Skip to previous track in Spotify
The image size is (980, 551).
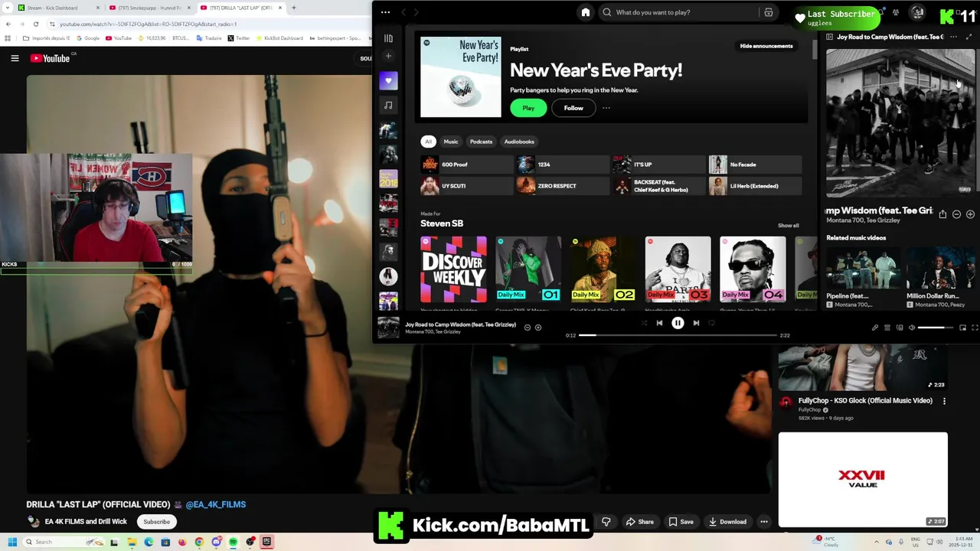[x=659, y=323]
